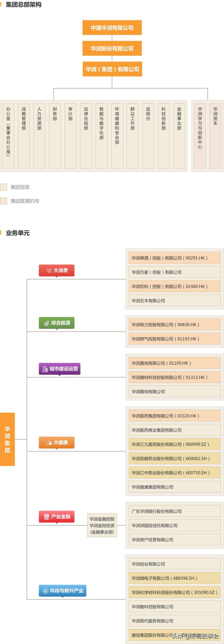The width and height of the screenshot is (224, 644).
Task: Click the building icon on 城市建设运营
Action: click(45, 369)
